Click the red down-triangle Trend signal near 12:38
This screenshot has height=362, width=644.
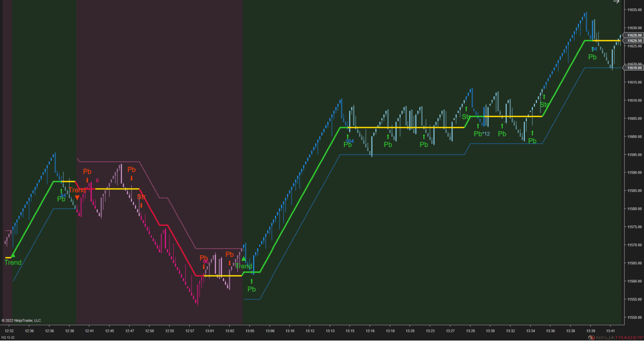(x=77, y=198)
